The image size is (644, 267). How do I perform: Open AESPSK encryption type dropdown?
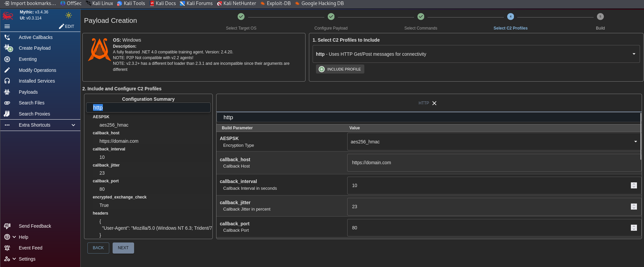click(494, 142)
